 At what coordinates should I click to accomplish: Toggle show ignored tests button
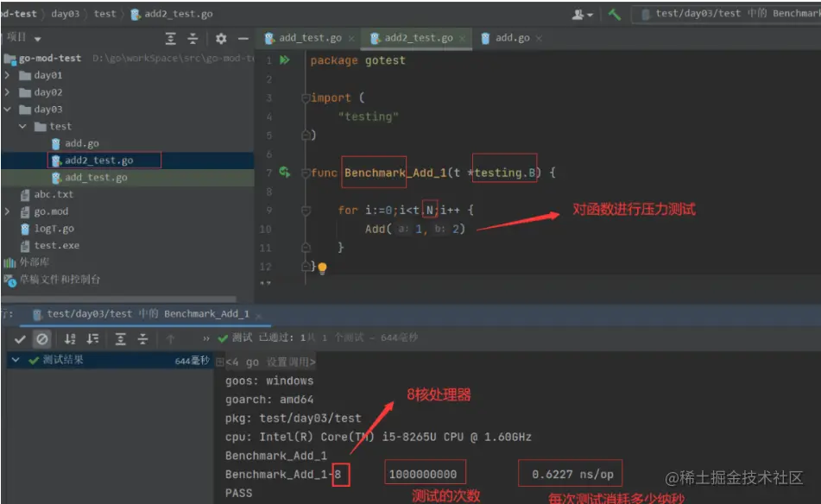pyautogui.click(x=42, y=339)
